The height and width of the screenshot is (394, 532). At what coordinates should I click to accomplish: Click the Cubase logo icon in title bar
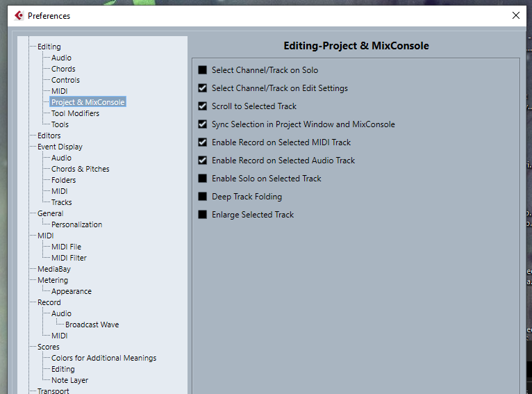click(x=19, y=15)
